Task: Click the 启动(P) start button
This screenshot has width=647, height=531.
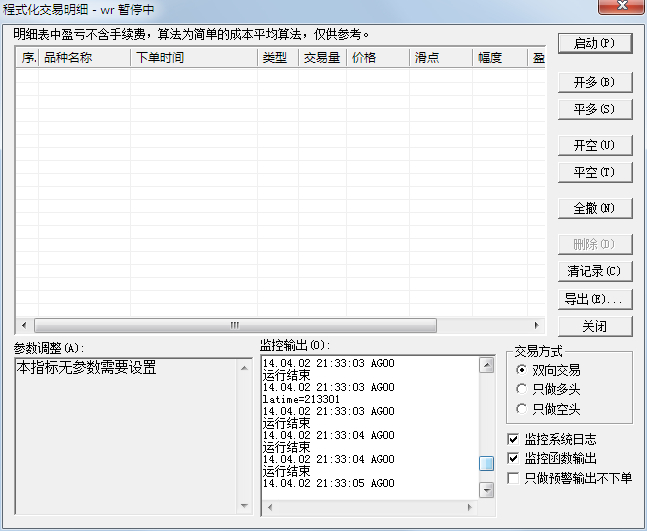Action: [x=595, y=43]
